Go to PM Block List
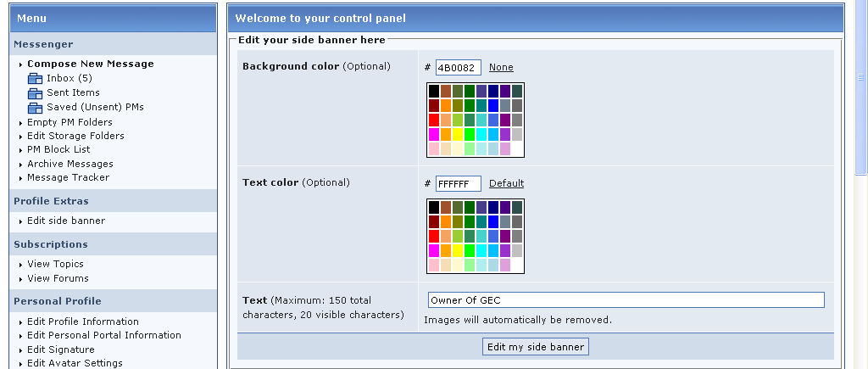Image resolution: width=868 pixels, height=369 pixels. click(58, 149)
